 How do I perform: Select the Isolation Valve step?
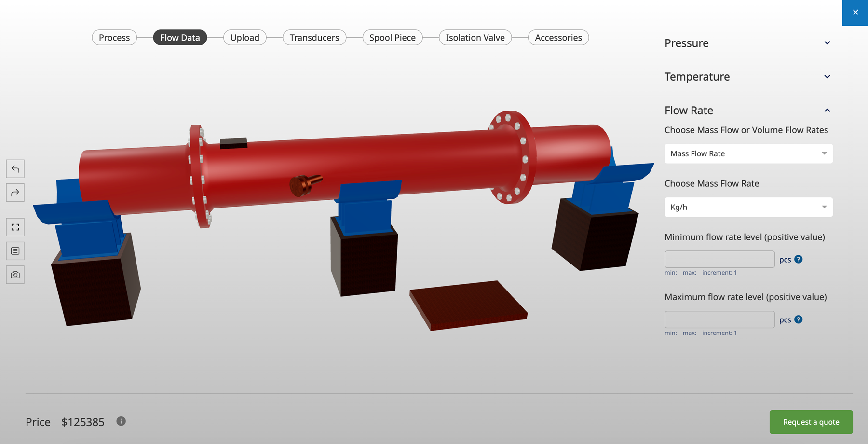point(475,37)
